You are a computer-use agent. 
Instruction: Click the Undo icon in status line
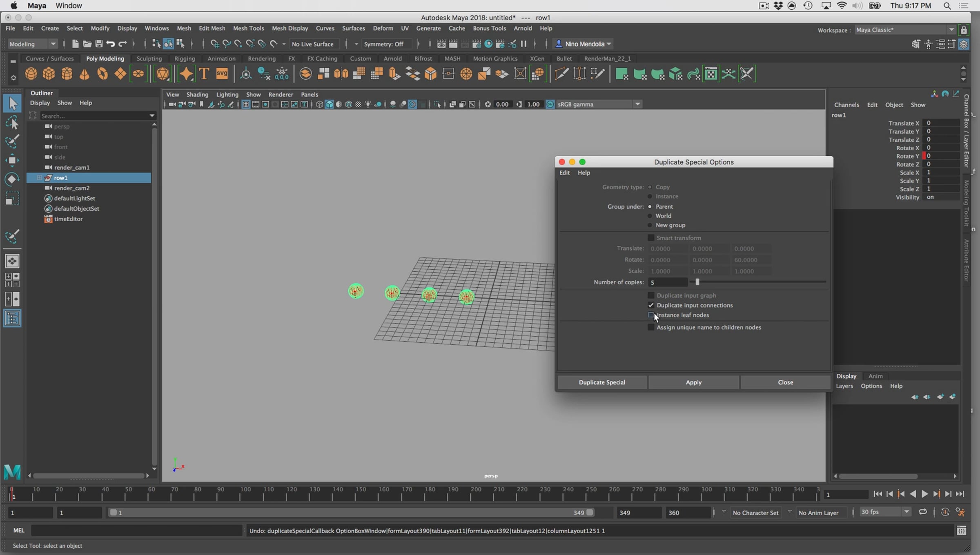point(110,44)
